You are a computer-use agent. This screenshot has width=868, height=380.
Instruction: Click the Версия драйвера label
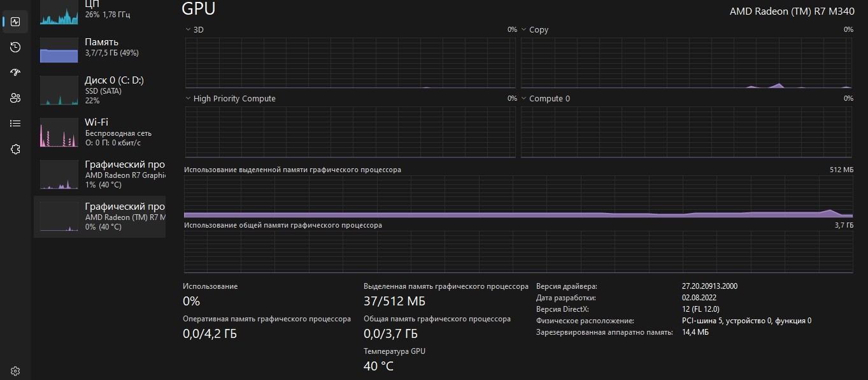tap(567, 286)
